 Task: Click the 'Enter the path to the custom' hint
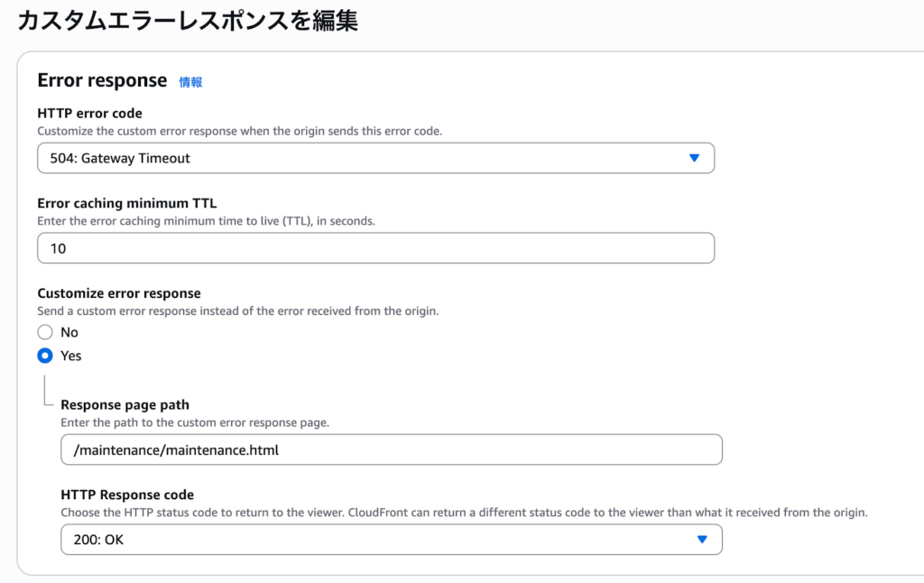pos(208,422)
